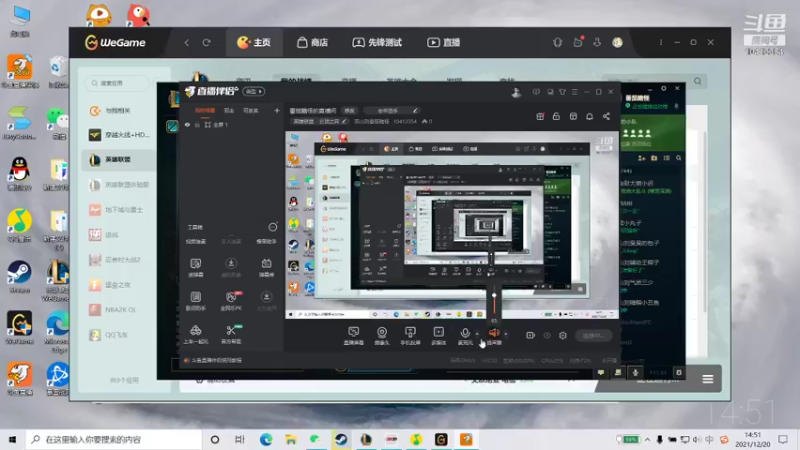Image resolution: width=800 pixels, height=450 pixels.
Task: Open the first tool icon in toolbox
Action: tap(195, 266)
